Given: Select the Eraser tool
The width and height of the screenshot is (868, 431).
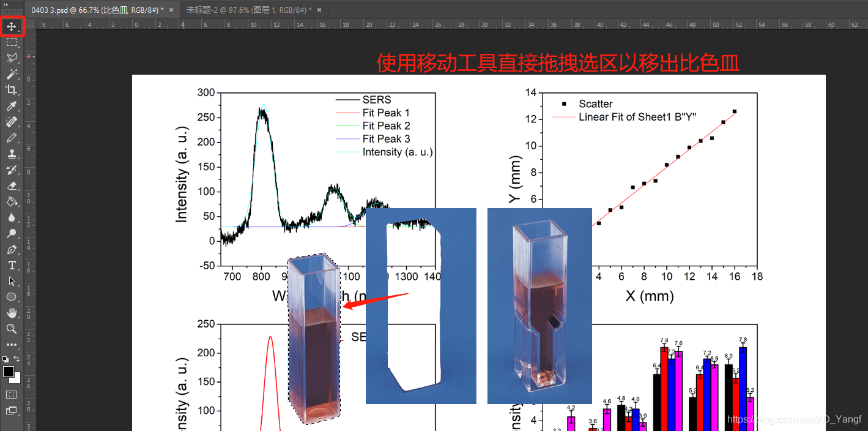Looking at the screenshot, I should (x=12, y=186).
